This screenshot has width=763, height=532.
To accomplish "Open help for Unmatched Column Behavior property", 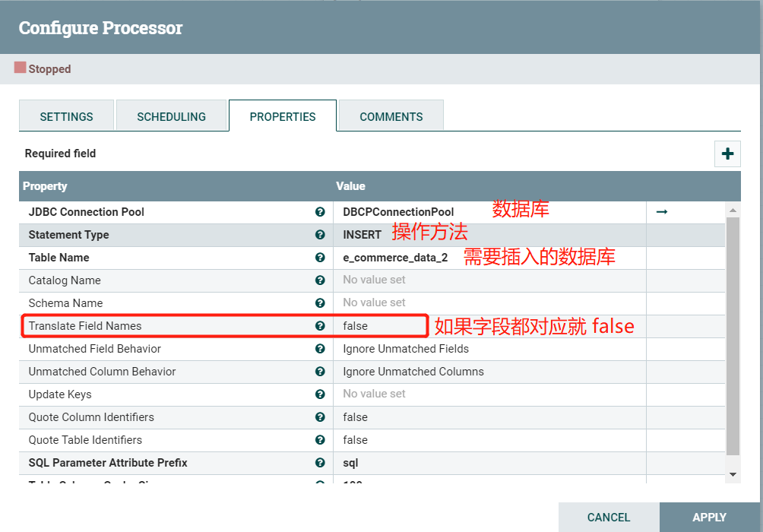I will 320,371.
